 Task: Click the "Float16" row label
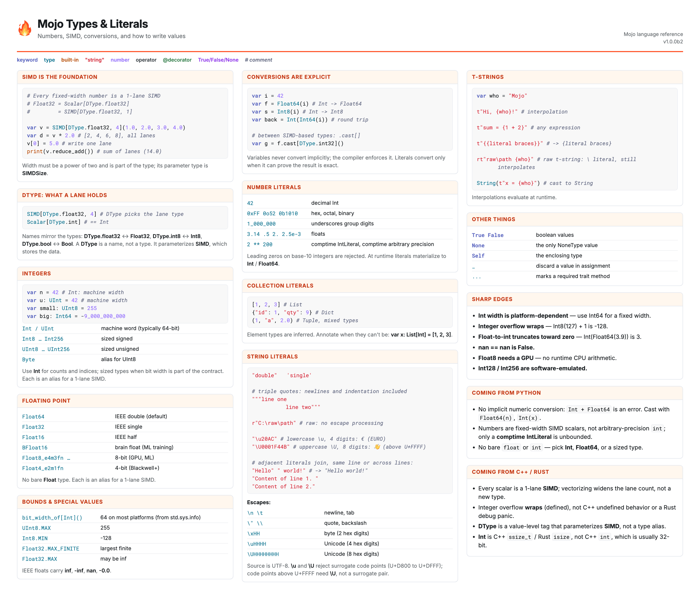pos(33,437)
